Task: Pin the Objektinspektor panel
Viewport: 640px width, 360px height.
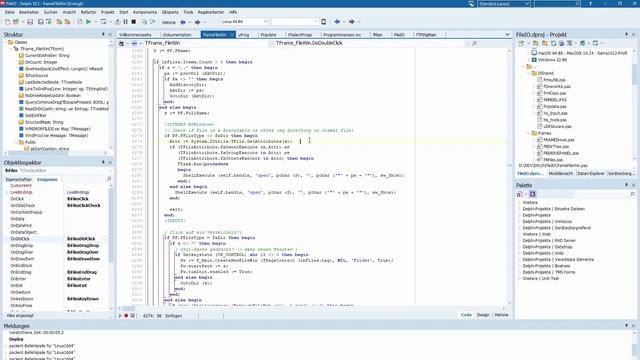Action: click(x=103, y=162)
